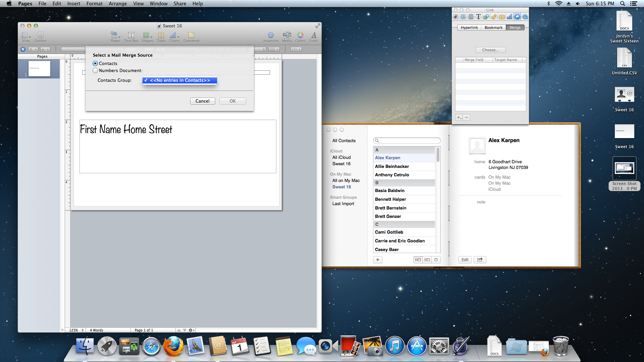The width and height of the screenshot is (644, 362).
Task: Select Last Import smart group
Action: coord(343,204)
